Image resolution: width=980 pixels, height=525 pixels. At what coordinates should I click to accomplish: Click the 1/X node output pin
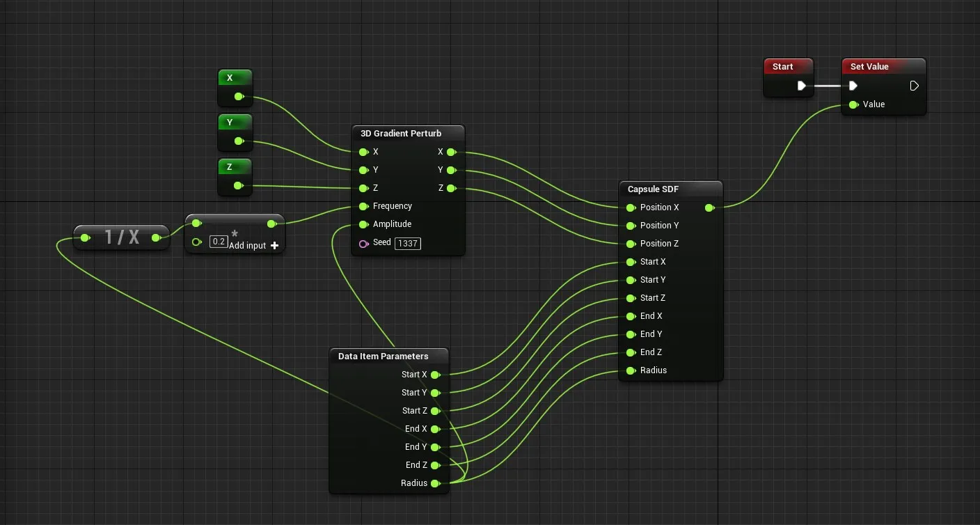156,238
